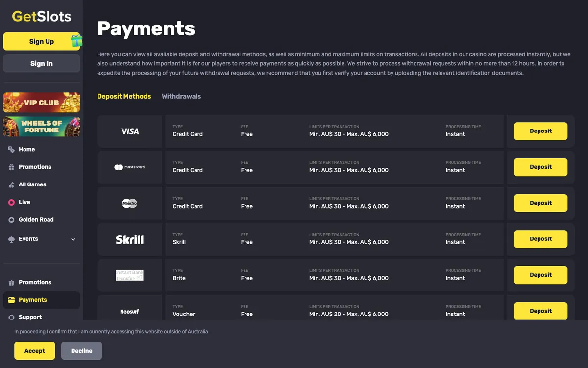Click Deposit in the Neosurf Voucher row

tap(540, 311)
